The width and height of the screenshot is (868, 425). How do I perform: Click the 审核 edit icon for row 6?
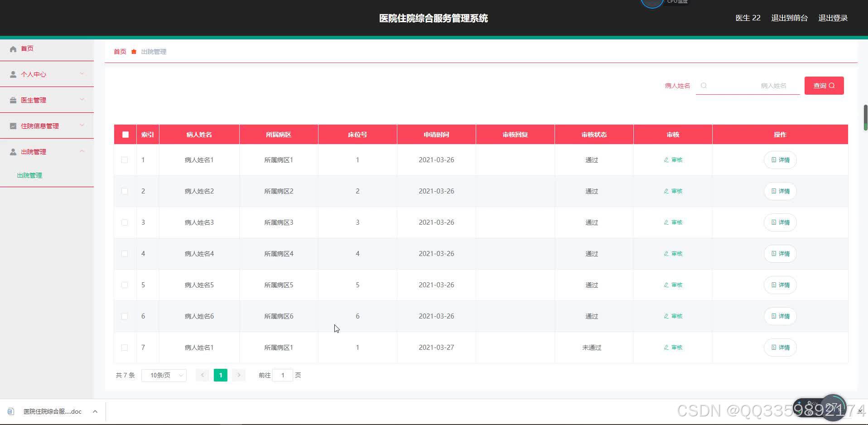(666, 316)
